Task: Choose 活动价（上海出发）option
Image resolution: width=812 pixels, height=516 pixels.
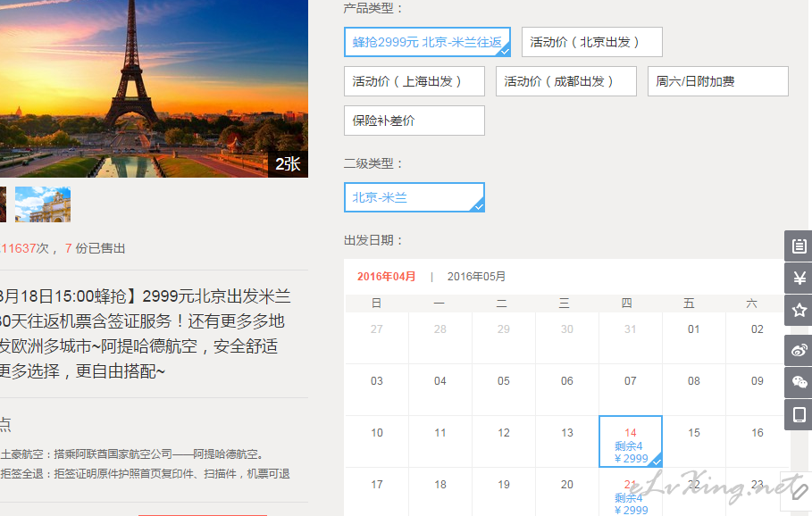Action: pos(414,81)
